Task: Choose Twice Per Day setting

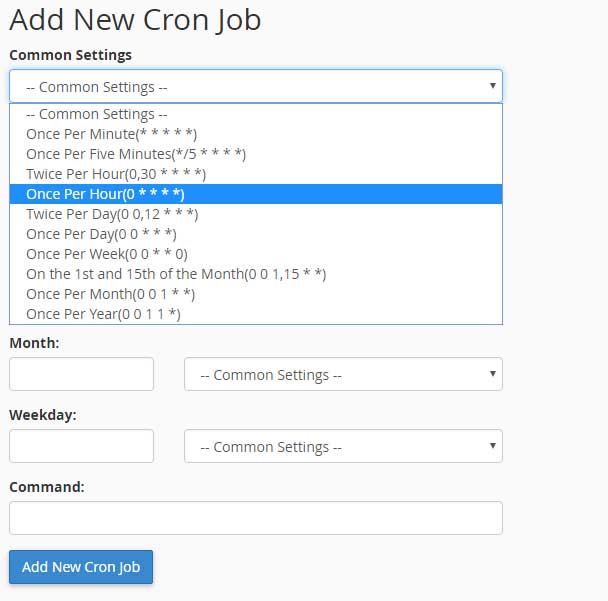Action: pyautogui.click(x=112, y=214)
